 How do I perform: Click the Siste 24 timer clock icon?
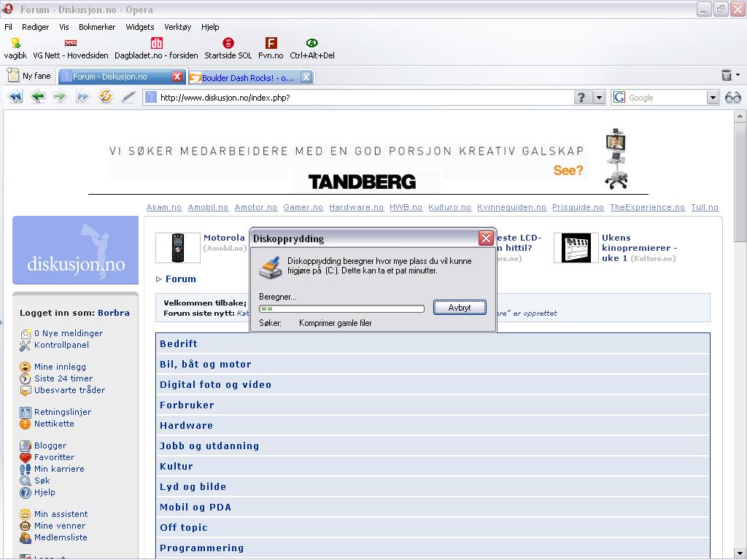[26, 379]
